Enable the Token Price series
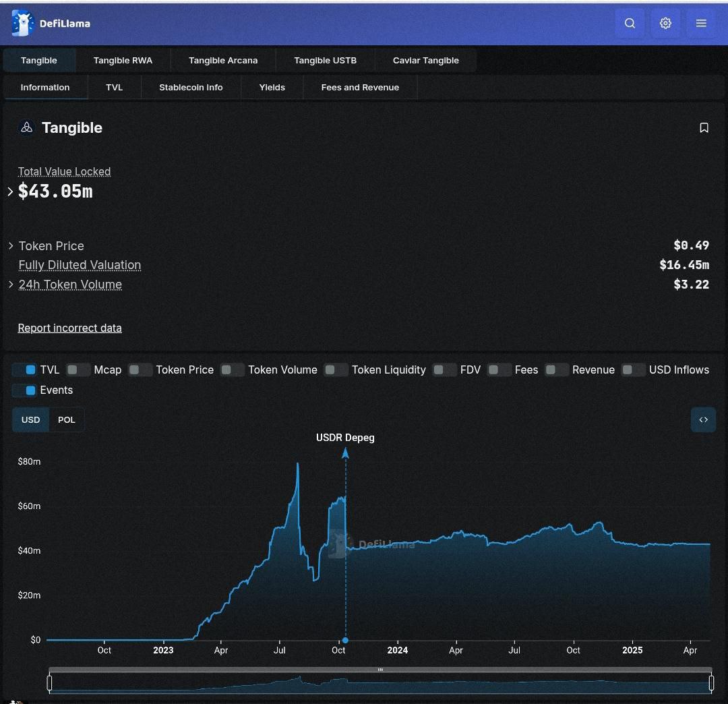 140,370
